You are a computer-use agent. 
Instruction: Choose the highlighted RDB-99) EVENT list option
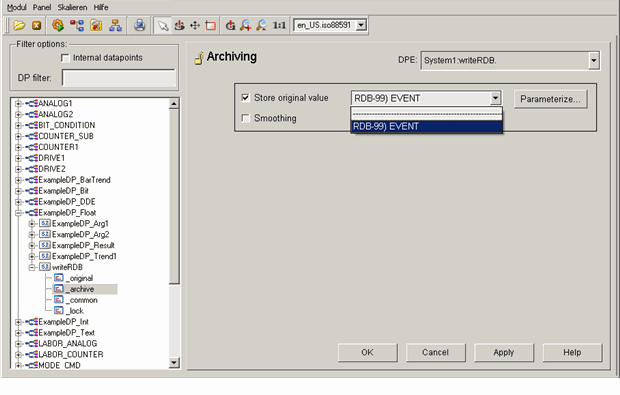click(x=427, y=127)
